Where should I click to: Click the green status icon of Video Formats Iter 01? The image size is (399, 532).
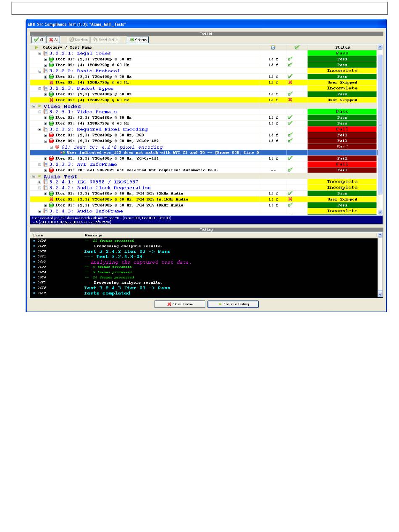point(51,118)
